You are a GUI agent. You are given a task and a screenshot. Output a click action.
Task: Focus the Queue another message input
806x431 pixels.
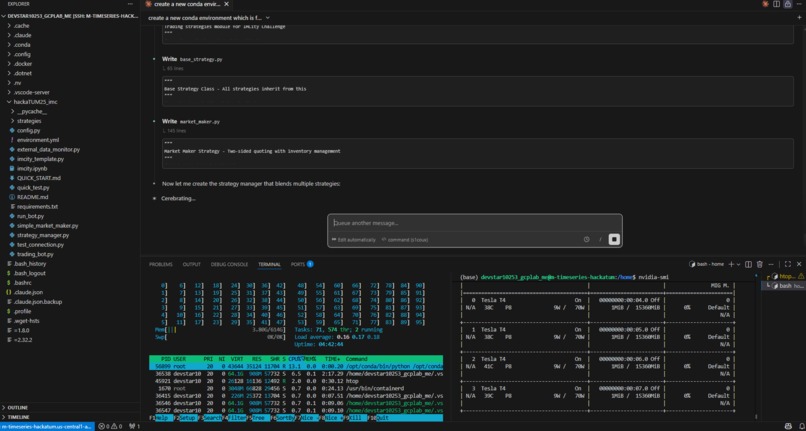[x=474, y=223]
